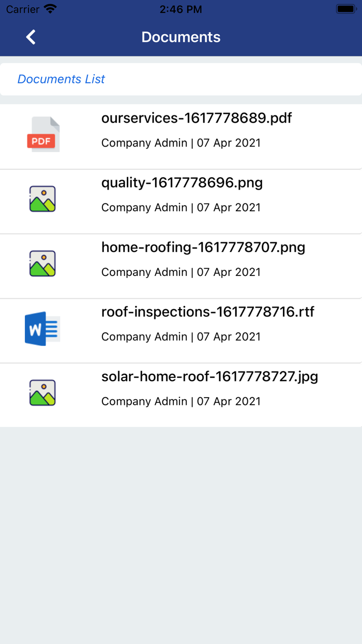Tap the Word document icon
Image resolution: width=362 pixels, height=644 pixels.
point(42,329)
